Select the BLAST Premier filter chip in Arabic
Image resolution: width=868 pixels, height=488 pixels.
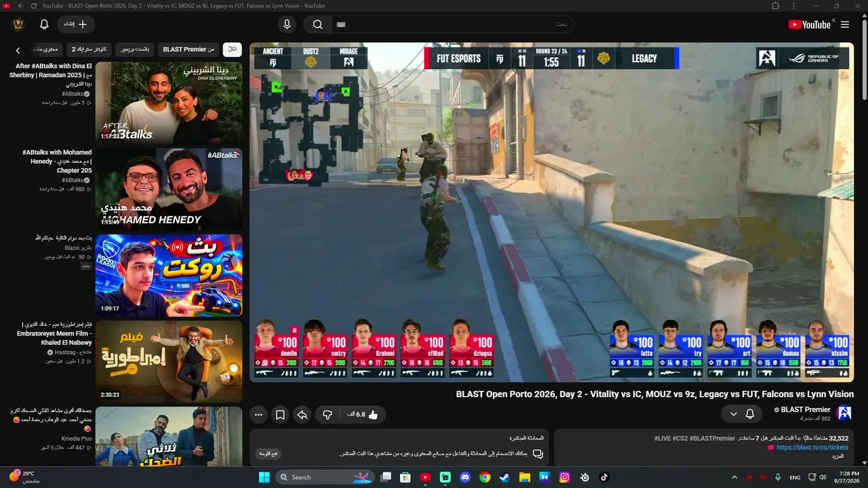pyautogui.click(x=136, y=49)
